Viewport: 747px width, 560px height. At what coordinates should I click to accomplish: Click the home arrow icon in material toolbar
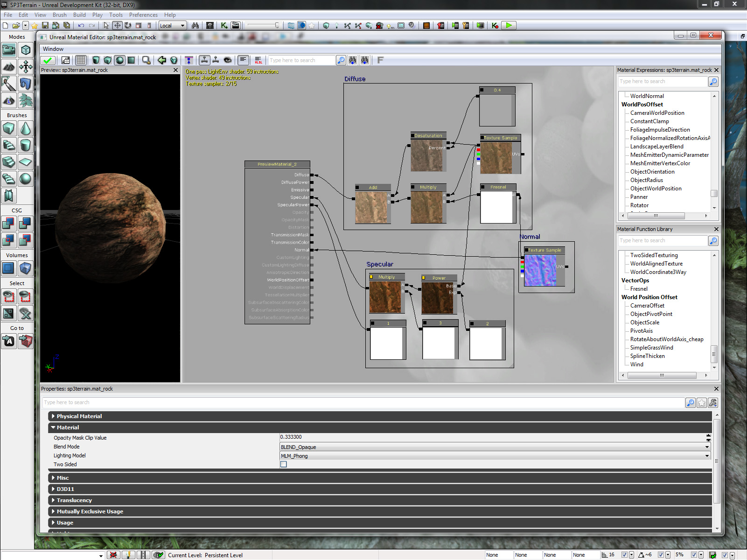(x=162, y=60)
